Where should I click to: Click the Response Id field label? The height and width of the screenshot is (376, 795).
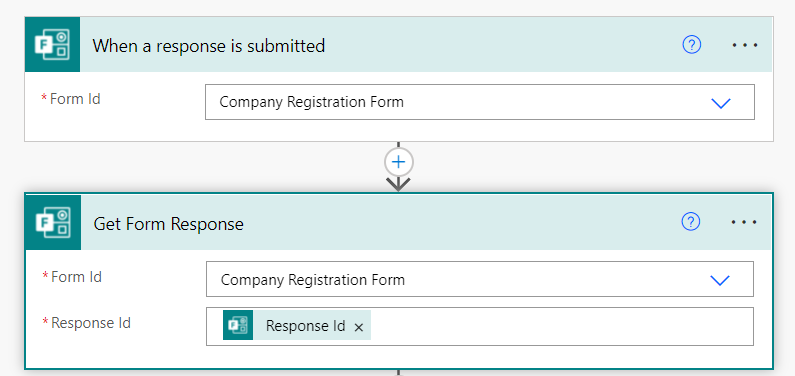(x=91, y=323)
